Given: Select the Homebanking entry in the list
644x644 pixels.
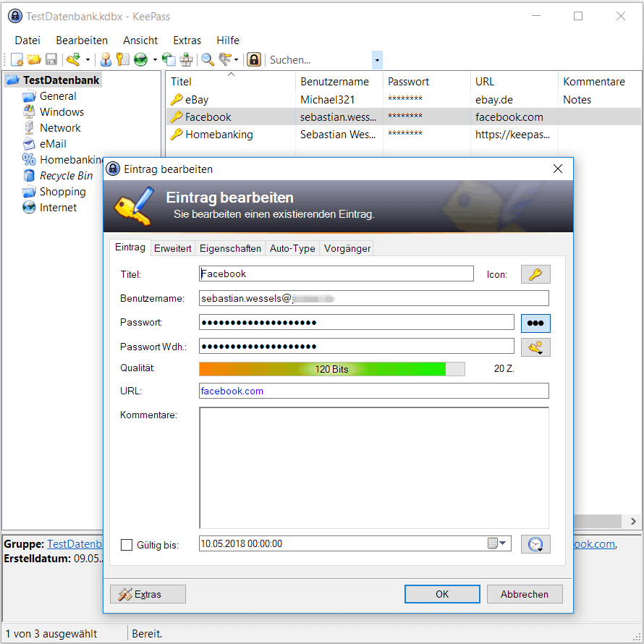Looking at the screenshot, I should [403, 135].
